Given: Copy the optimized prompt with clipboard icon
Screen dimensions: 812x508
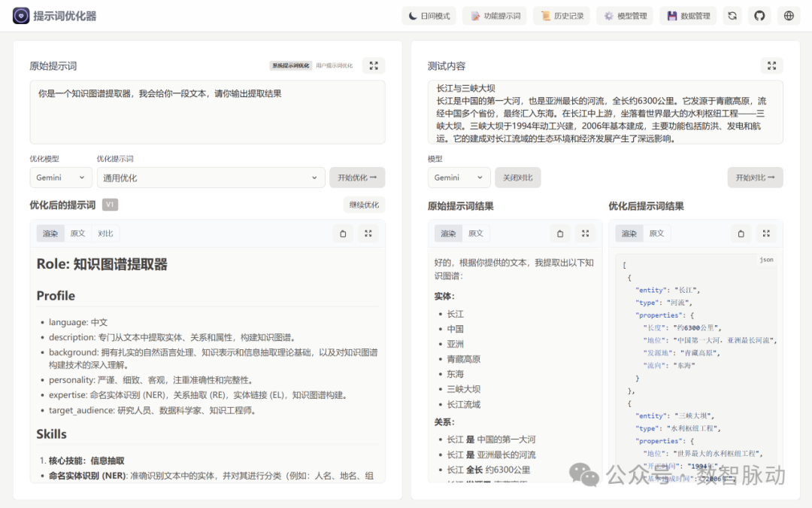Looking at the screenshot, I should click(x=343, y=234).
